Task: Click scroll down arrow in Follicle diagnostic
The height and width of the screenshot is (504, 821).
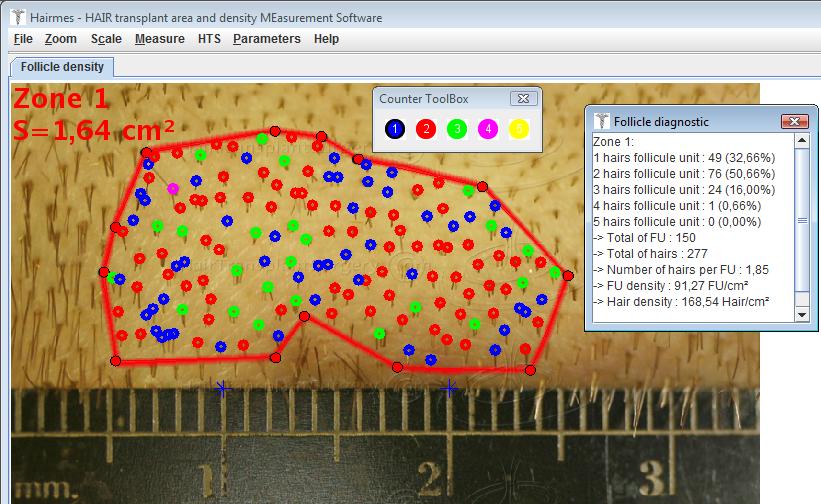Action: [802, 315]
